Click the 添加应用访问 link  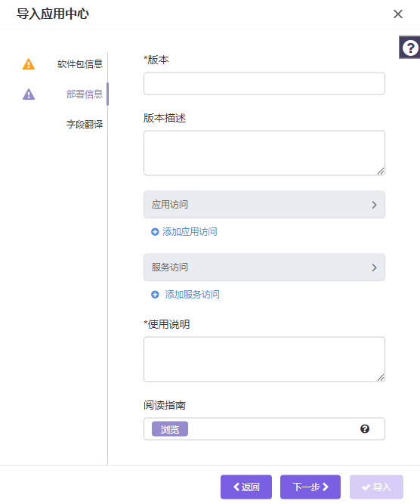pyautogui.click(x=190, y=232)
